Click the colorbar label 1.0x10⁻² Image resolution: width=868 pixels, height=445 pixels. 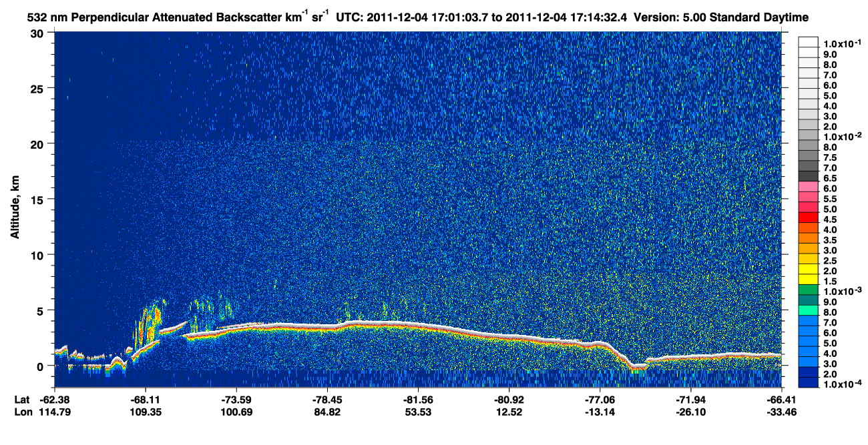(x=841, y=135)
